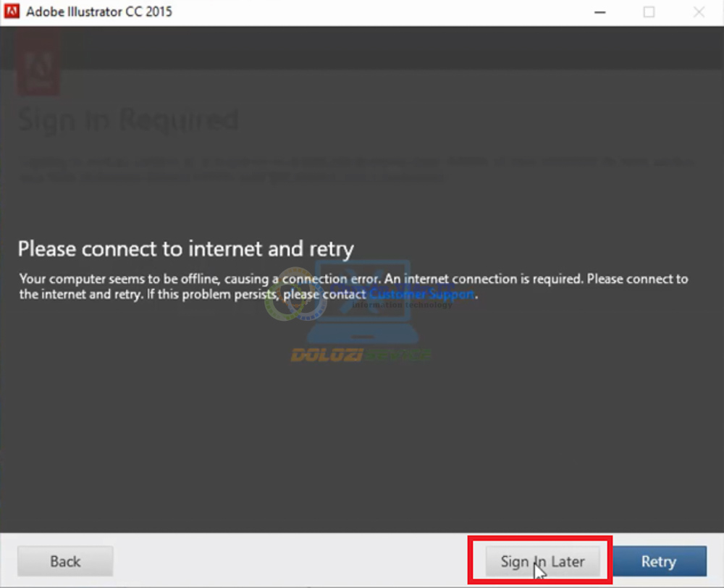Click the Dolozi Service watermark text

pyautogui.click(x=361, y=355)
